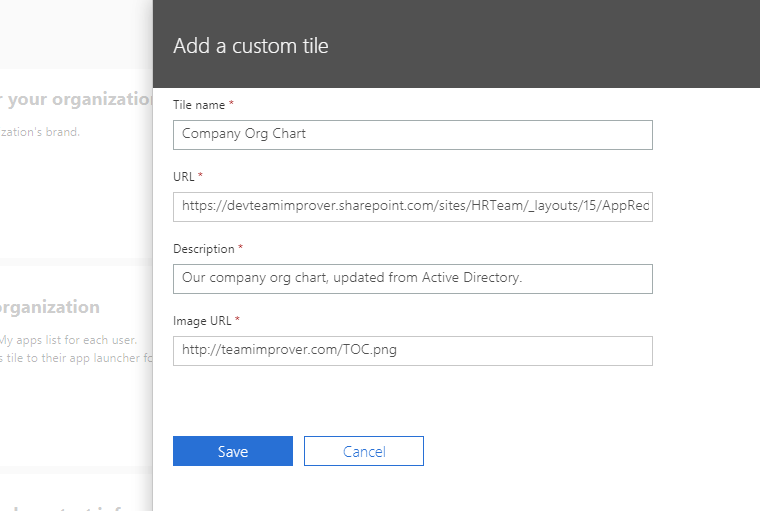This screenshot has width=760, height=511.
Task: Click the 'tile to their app launcher' text
Action: click(78, 359)
